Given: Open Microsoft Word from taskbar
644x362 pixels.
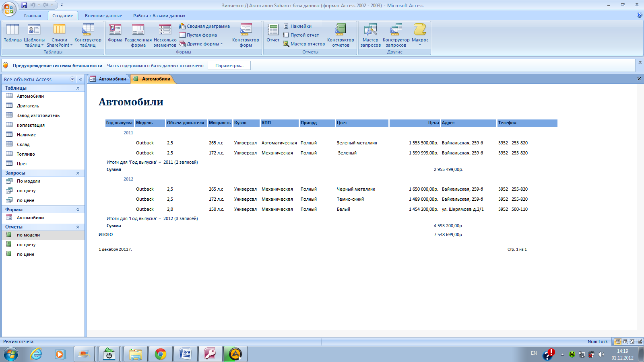Looking at the screenshot, I should click(186, 354).
